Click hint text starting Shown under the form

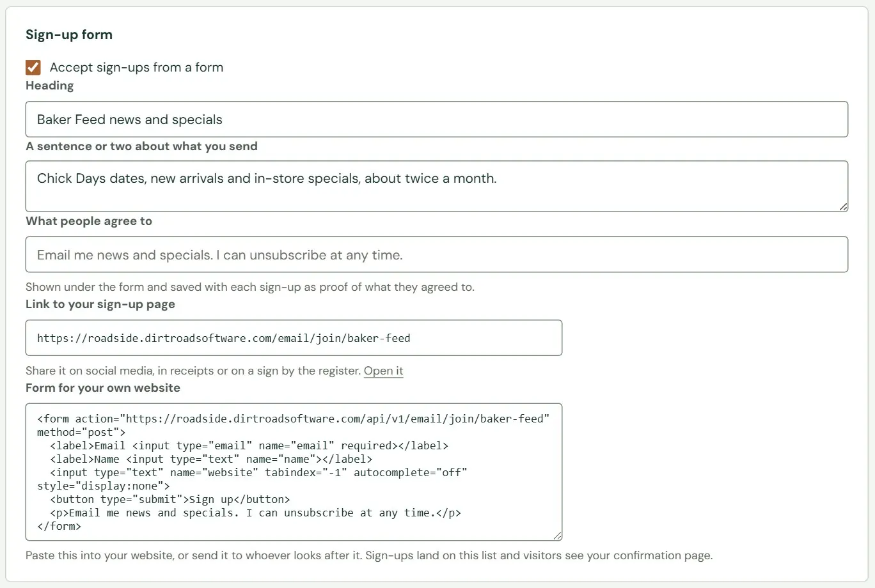tap(250, 287)
